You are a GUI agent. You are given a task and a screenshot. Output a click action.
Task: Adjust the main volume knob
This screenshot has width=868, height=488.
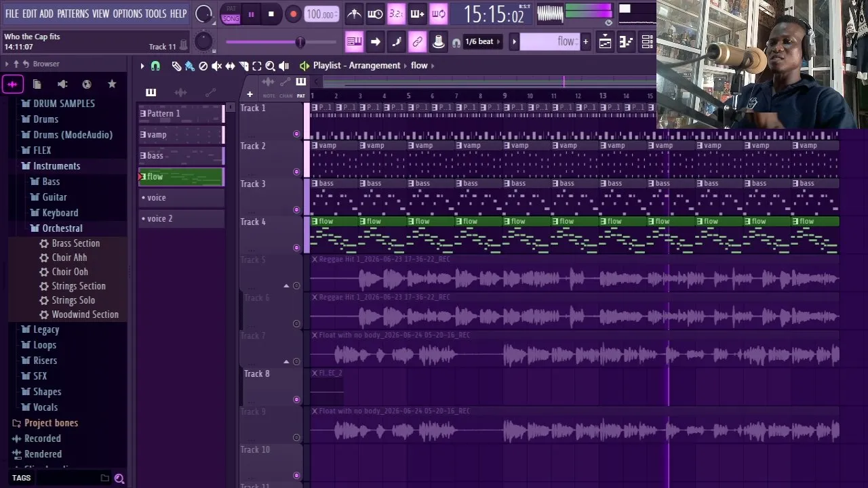coord(203,14)
